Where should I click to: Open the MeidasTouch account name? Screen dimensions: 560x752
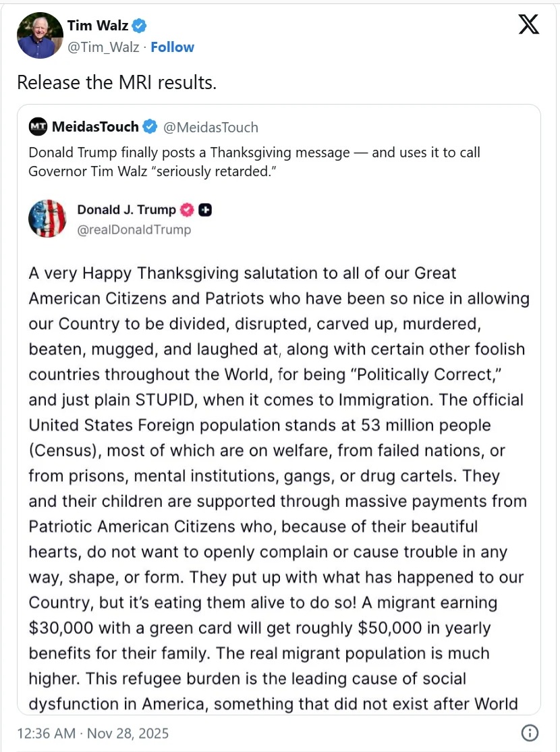pos(95,127)
